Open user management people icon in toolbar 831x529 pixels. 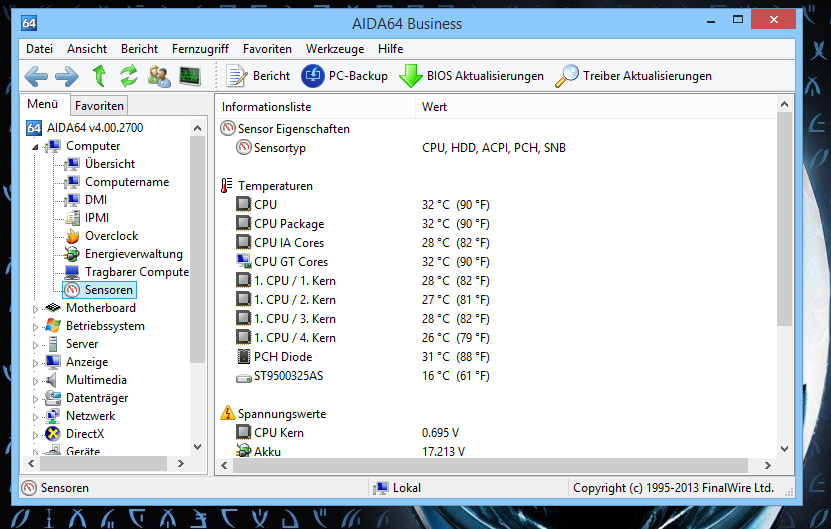point(159,76)
